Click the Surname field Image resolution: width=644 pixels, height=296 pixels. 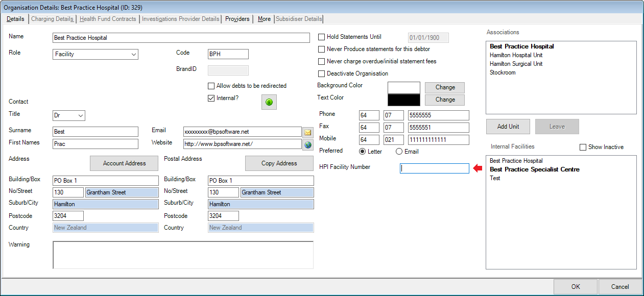click(96, 132)
